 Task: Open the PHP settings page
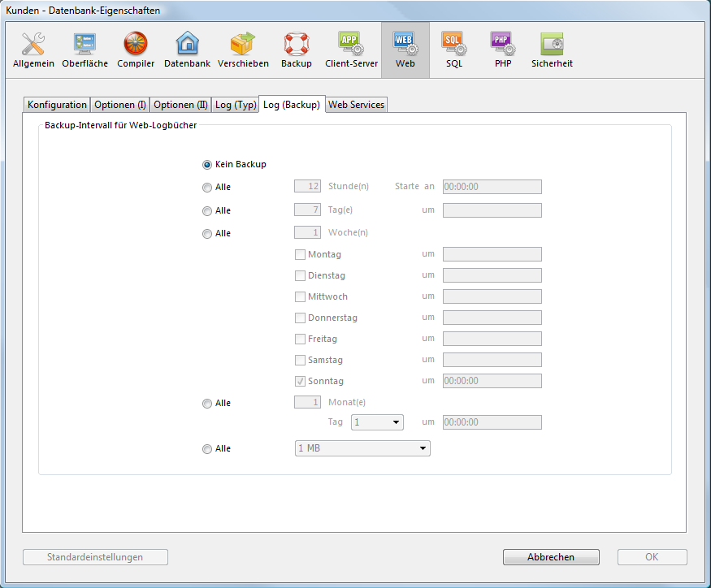click(503, 50)
